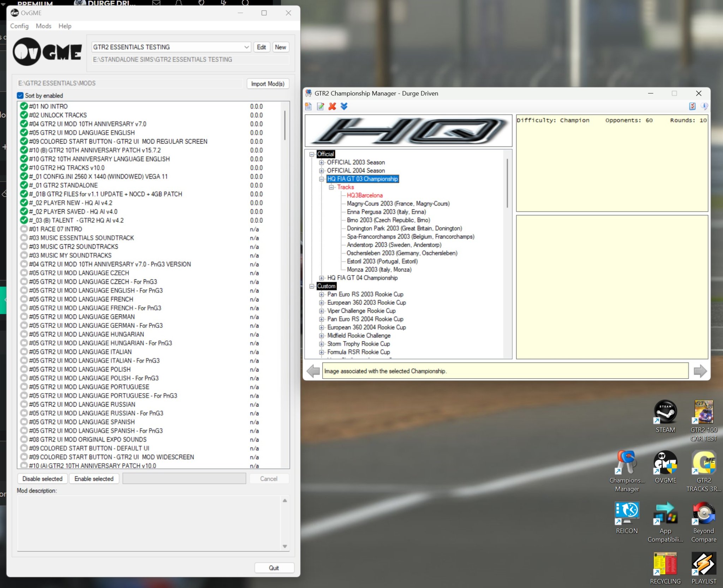The height and width of the screenshot is (588, 723).
Task: Open the Champions Manager desktop shortcut
Action: (x=627, y=471)
